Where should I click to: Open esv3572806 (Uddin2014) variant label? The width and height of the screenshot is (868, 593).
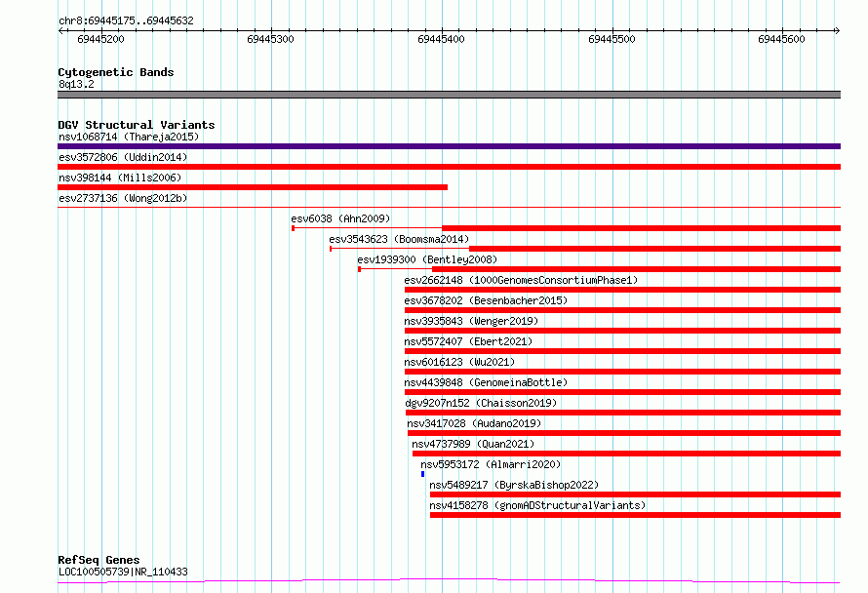click(x=123, y=157)
